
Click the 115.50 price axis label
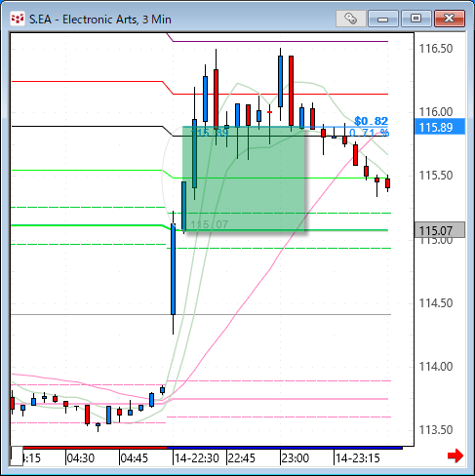[x=436, y=176]
